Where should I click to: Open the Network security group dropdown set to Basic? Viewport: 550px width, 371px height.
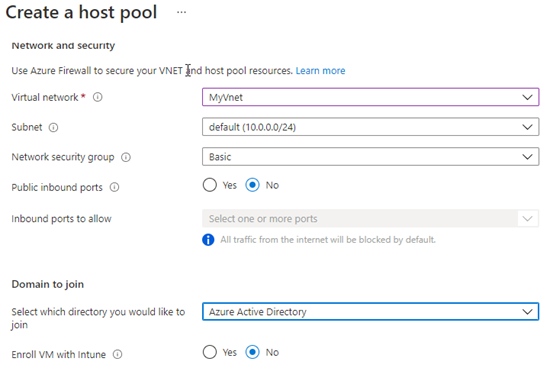pyautogui.click(x=370, y=157)
